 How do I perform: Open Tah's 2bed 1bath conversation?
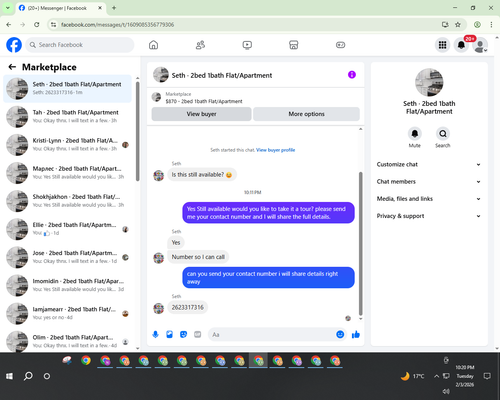tap(68, 116)
